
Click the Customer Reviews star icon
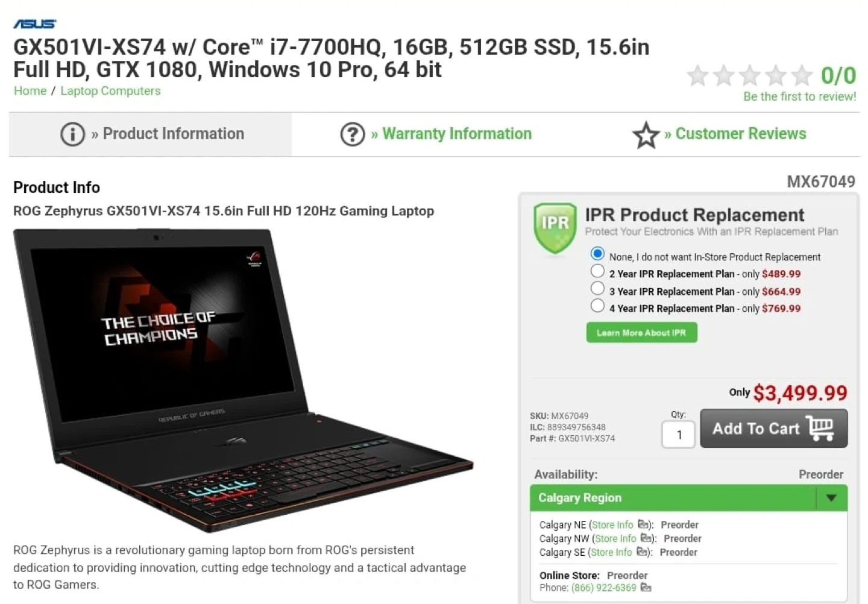point(646,134)
